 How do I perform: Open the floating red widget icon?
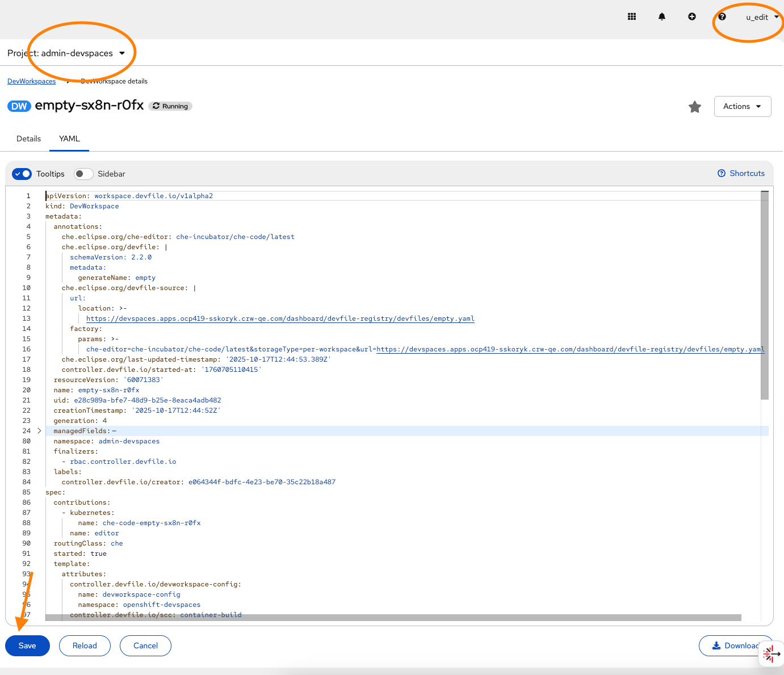pos(772,653)
